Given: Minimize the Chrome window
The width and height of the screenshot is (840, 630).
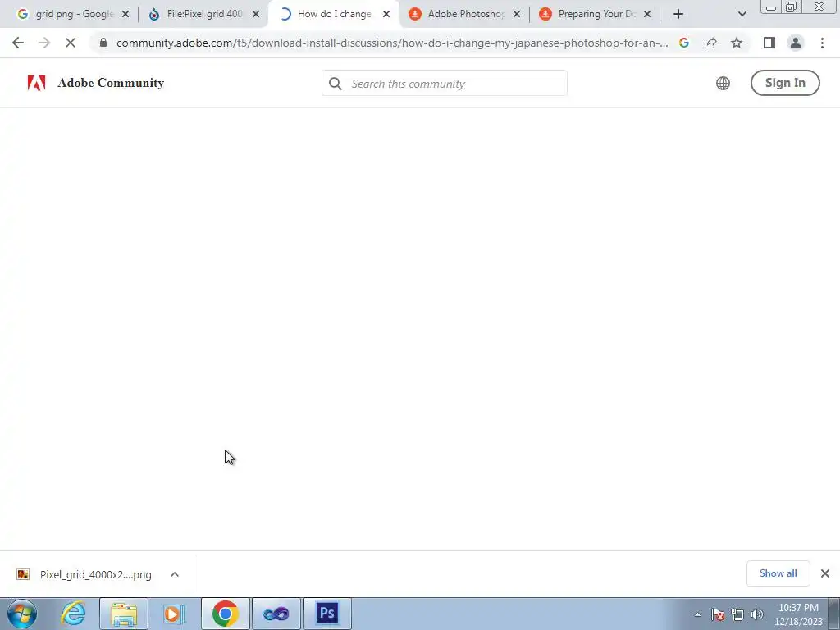Looking at the screenshot, I should tap(771, 7).
